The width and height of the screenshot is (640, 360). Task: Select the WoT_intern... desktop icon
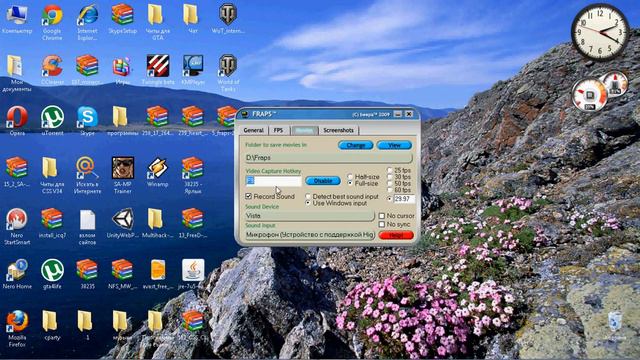coord(228,19)
